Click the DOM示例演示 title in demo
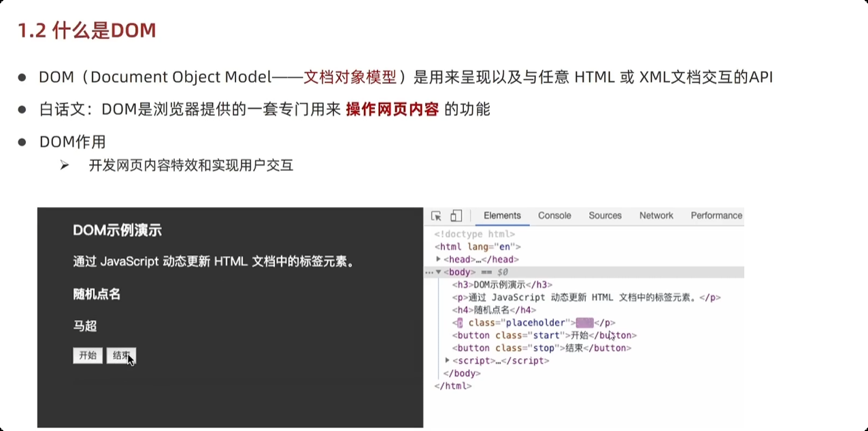The width and height of the screenshot is (868, 431). (x=117, y=230)
